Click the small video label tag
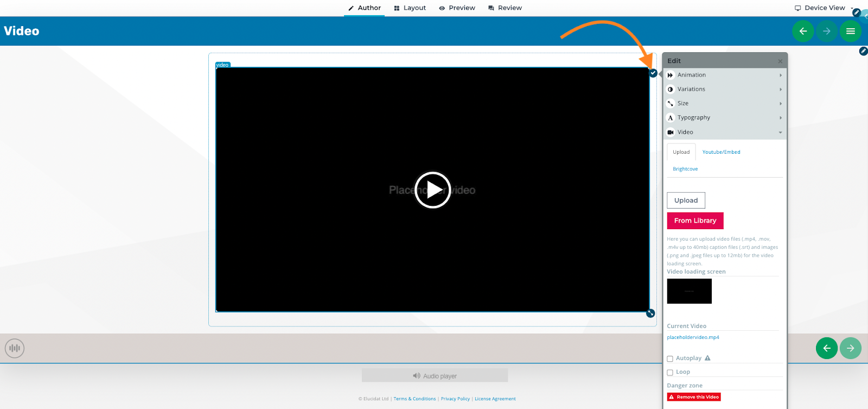 222,65
